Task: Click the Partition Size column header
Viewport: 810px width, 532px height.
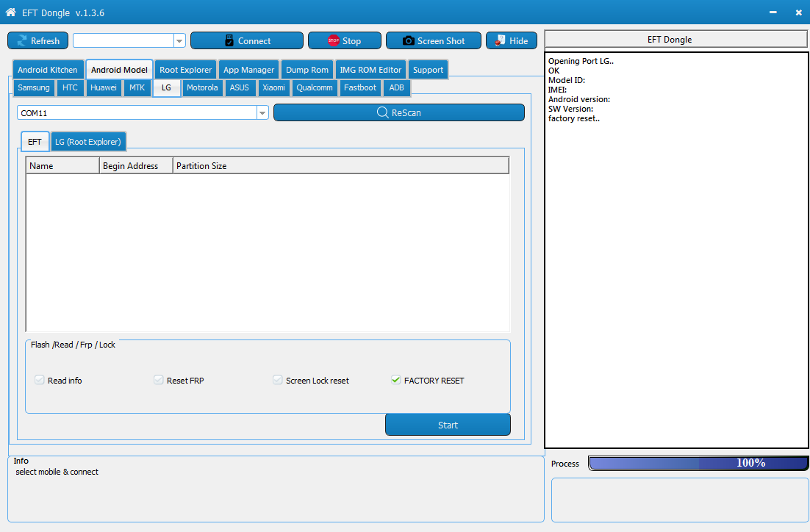Action: (x=341, y=166)
